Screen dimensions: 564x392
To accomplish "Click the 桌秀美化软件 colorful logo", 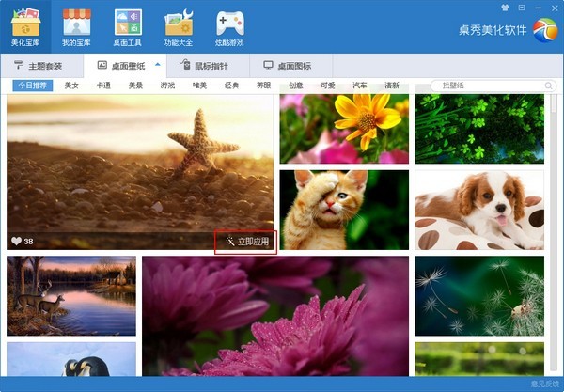I will click(544, 30).
